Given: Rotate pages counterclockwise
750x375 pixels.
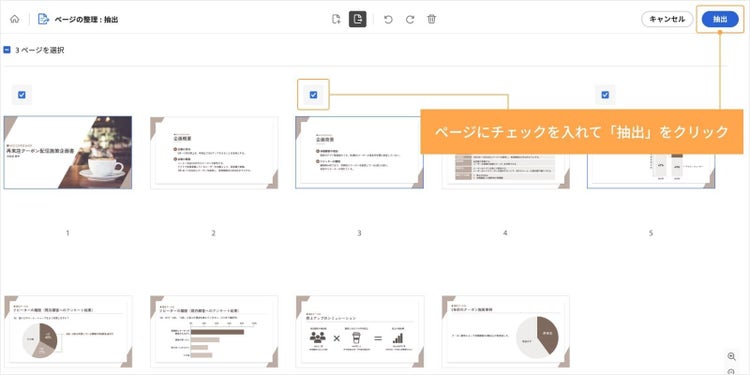Looking at the screenshot, I should [388, 20].
